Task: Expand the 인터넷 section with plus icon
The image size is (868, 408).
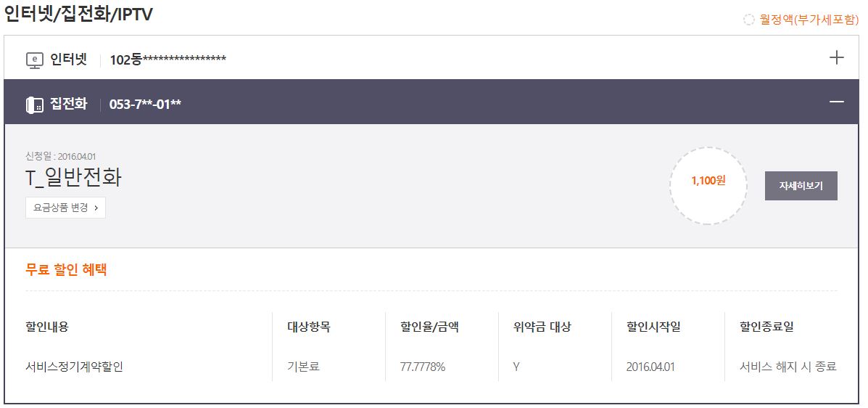Action: click(x=836, y=58)
